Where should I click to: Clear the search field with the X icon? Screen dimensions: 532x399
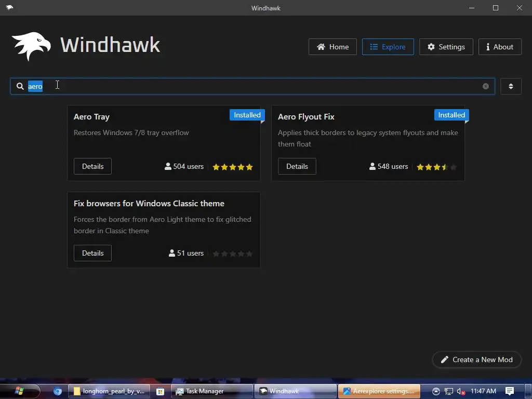point(486,86)
